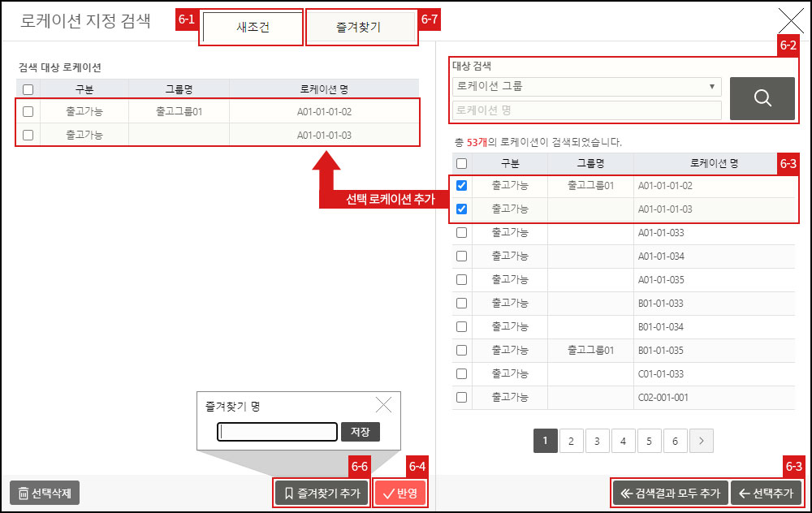Switch to the 즐겨찾기 tab

361,27
